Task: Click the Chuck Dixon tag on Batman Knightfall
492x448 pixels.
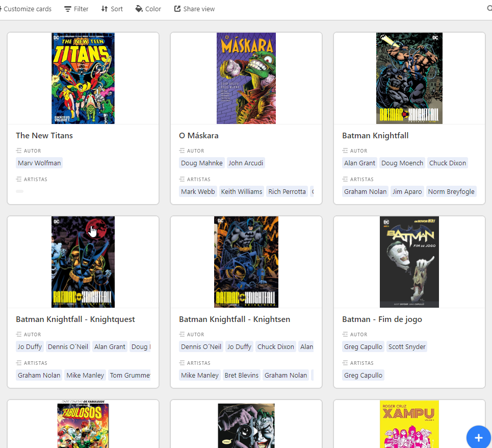Action: [x=448, y=163]
